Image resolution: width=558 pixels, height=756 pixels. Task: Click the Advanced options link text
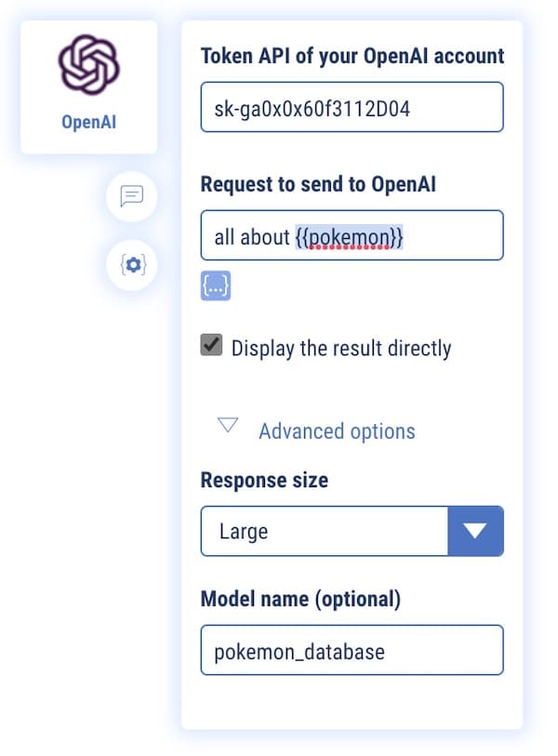pyautogui.click(x=337, y=431)
